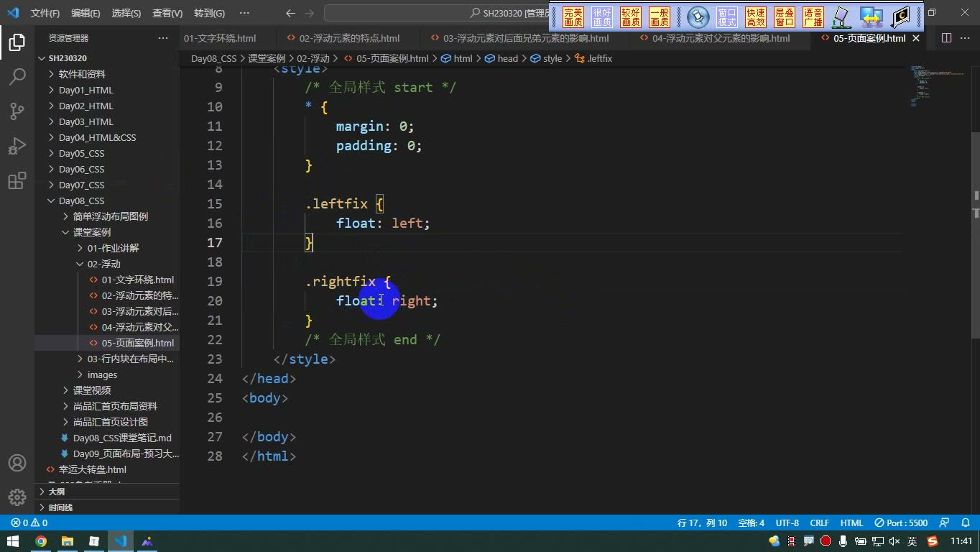Viewport: 980px width, 552px height.
Task: Open the Extensions view
Action: coord(17,180)
